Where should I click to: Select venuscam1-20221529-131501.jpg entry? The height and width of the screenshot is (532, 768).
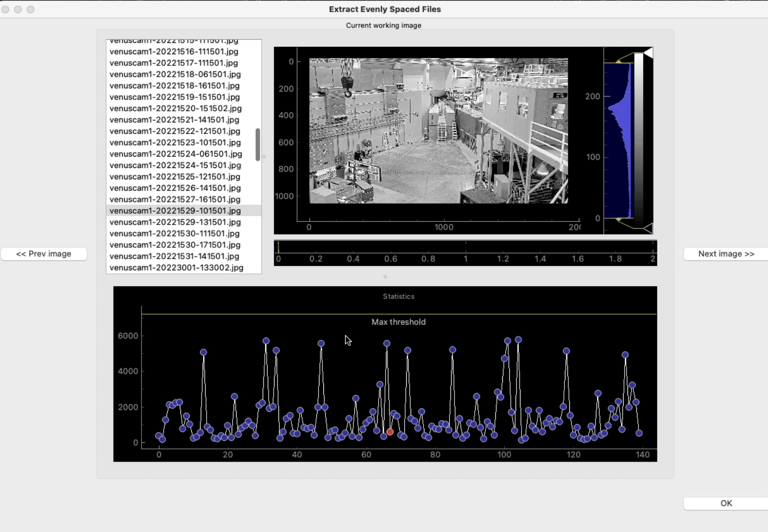pyautogui.click(x=175, y=222)
